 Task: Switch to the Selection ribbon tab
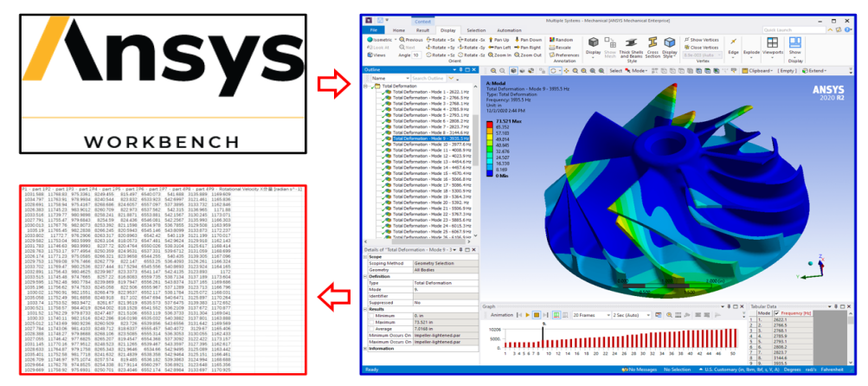click(475, 29)
